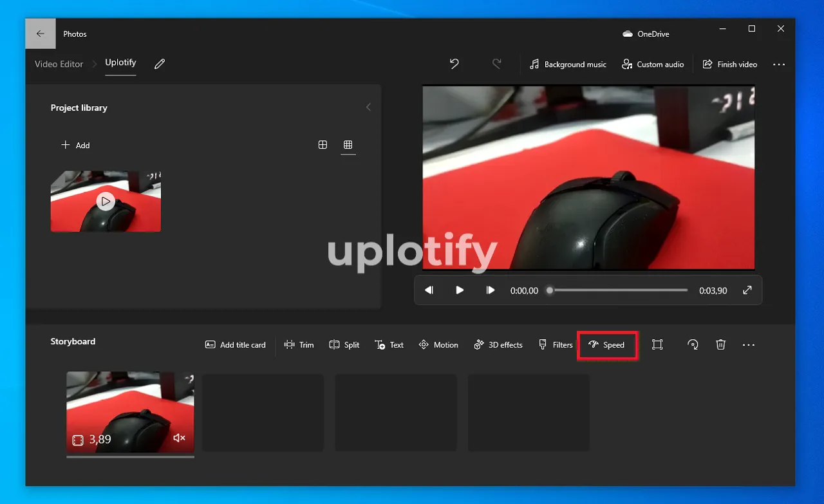The height and width of the screenshot is (504, 824).
Task: Remove or show black bars icon
Action: (657, 345)
